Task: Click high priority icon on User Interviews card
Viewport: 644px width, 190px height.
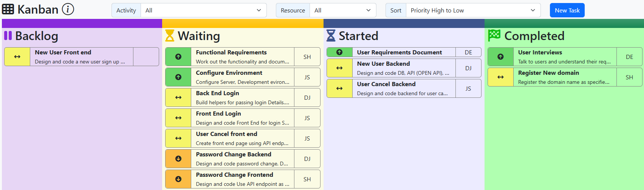Action: coord(500,57)
